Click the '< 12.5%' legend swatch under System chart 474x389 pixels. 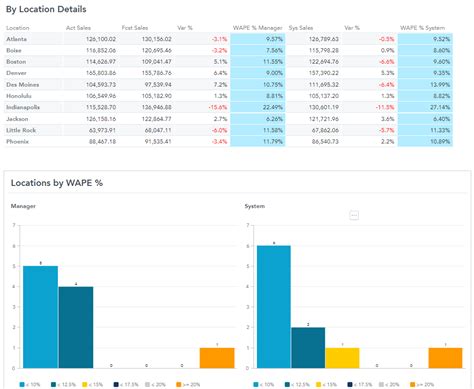287,385
